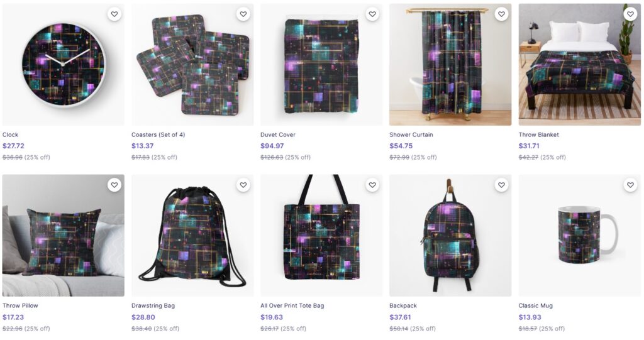
Task: Favorite the Throw Pillow heart icon
Action: (114, 185)
